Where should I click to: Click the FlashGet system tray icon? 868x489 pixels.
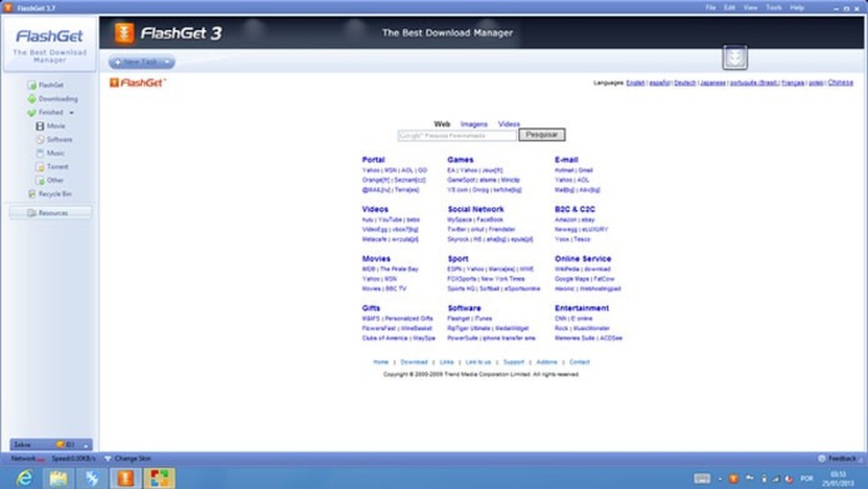pos(734,478)
